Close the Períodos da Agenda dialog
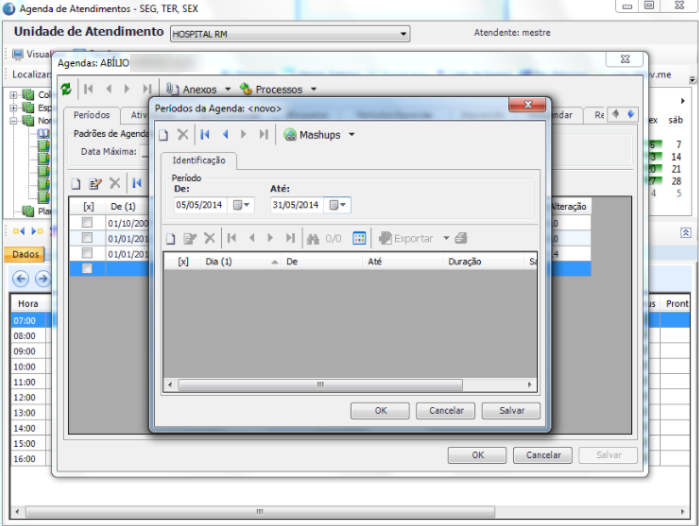699x526 pixels. click(528, 105)
